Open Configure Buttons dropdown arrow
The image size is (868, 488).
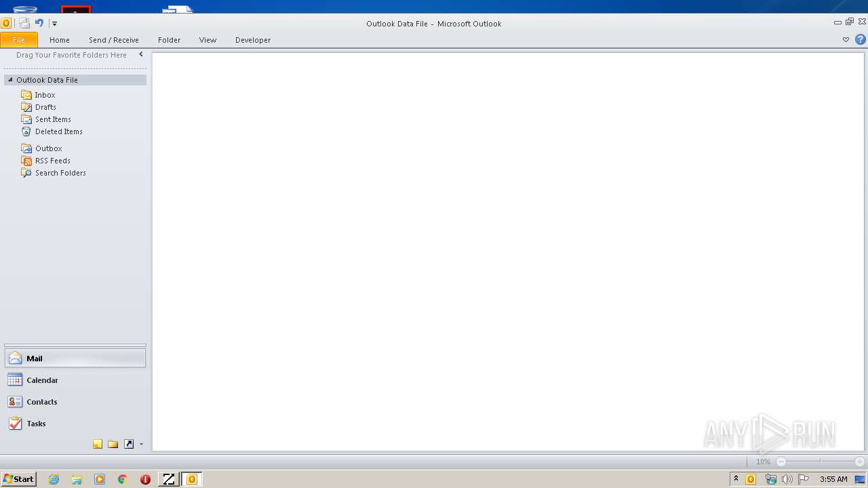(141, 445)
